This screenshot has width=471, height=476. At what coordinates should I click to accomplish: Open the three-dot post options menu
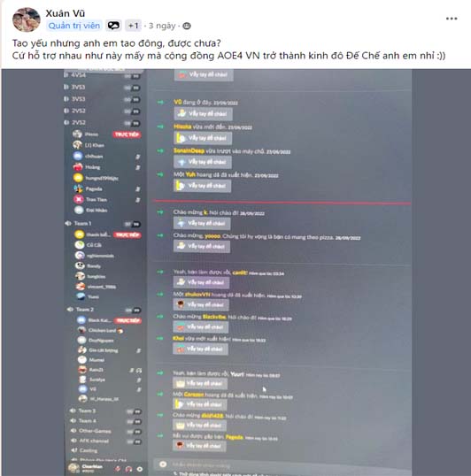coord(452,19)
